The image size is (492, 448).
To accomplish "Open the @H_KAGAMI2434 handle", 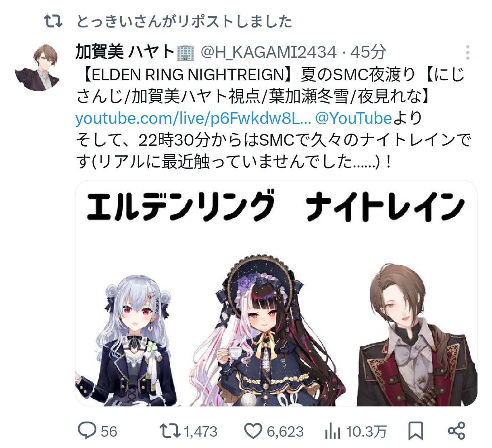I will [x=269, y=52].
